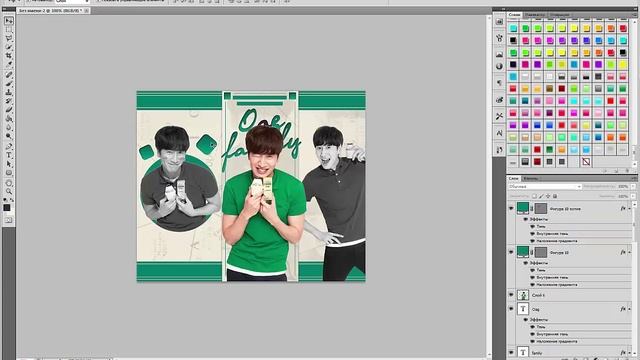The width and height of the screenshot is (640, 360).
Task: Collapse effects of Фигура 10 копия layer
Action: (629, 209)
